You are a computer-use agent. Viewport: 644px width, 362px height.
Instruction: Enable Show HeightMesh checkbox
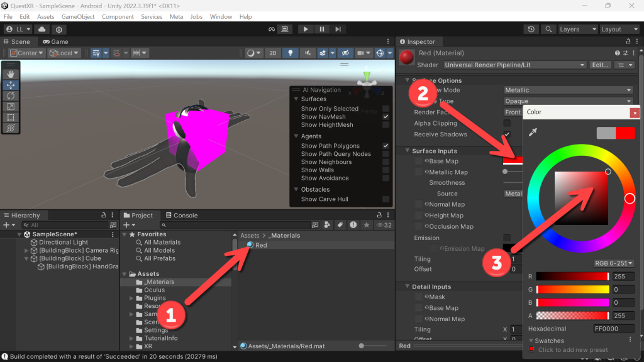pos(386,125)
